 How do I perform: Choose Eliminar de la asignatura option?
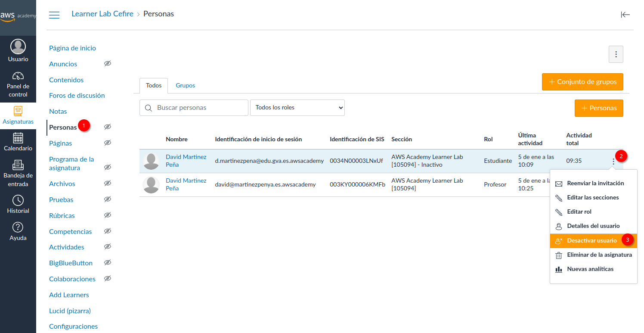599,255
